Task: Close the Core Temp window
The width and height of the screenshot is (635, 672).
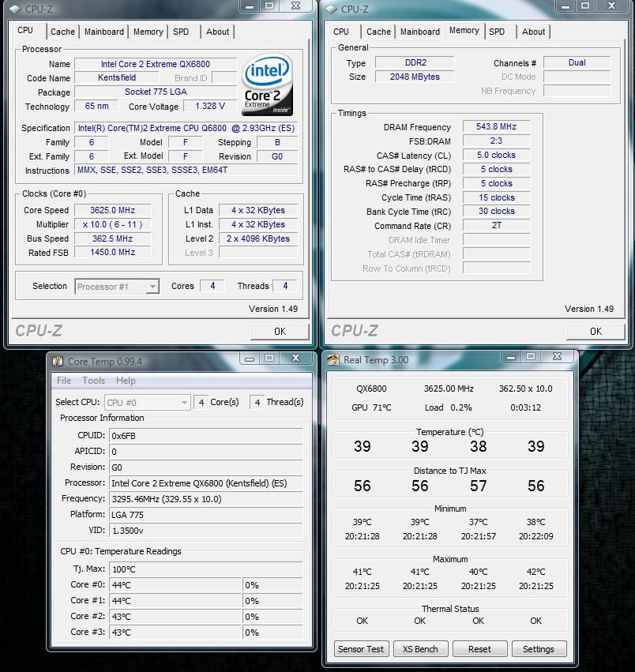Action: coord(296,359)
